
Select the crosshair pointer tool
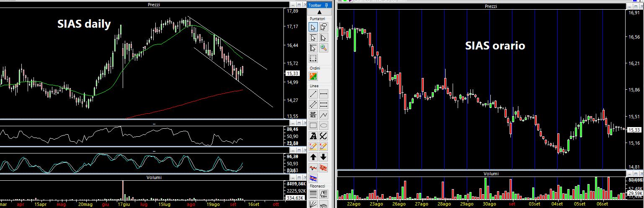coord(313,48)
